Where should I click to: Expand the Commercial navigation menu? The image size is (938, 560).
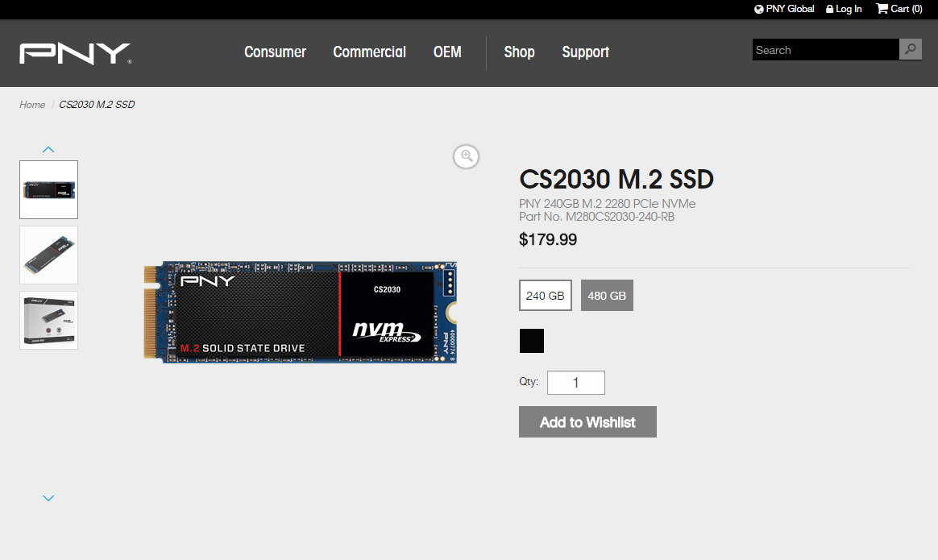coord(369,52)
